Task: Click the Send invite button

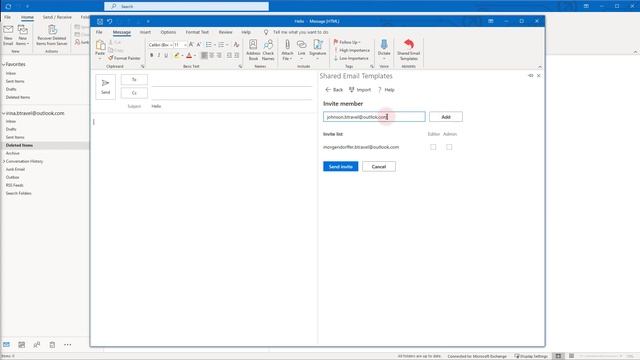Action: (x=340, y=167)
